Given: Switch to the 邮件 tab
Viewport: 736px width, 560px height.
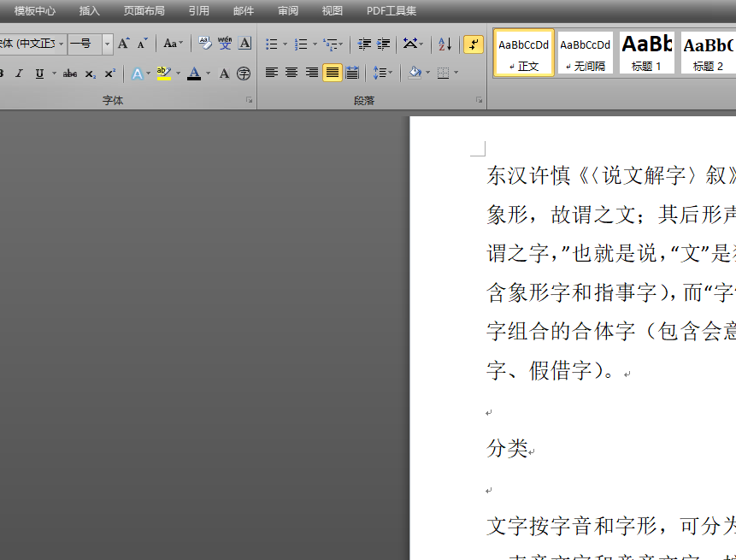Looking at the screenshot, I should click(x=243, y=11).
